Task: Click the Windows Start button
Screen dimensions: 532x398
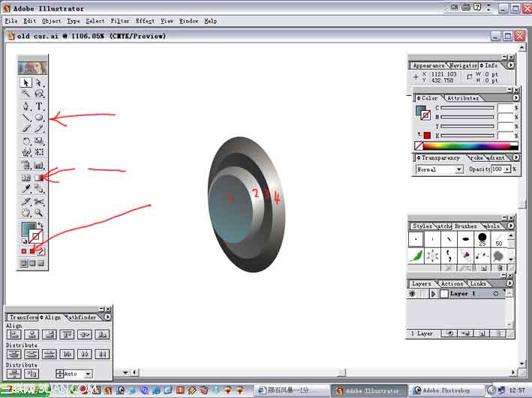Action: pyautogui.click(x=25, y=391)
